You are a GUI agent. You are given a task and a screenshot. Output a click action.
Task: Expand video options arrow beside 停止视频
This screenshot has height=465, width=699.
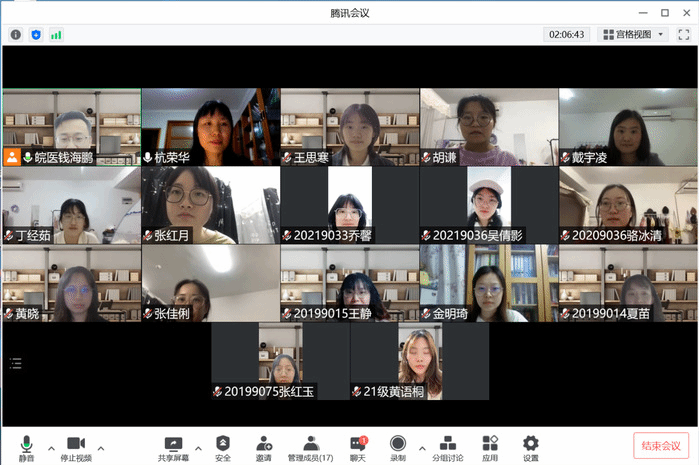click(101, 447)
